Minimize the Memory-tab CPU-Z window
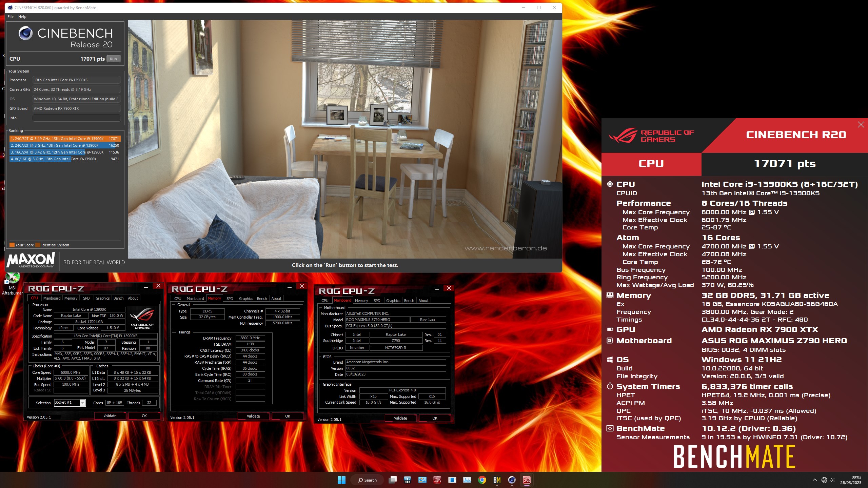The height and width of the screenshot is (488, 868). point(290,287)
